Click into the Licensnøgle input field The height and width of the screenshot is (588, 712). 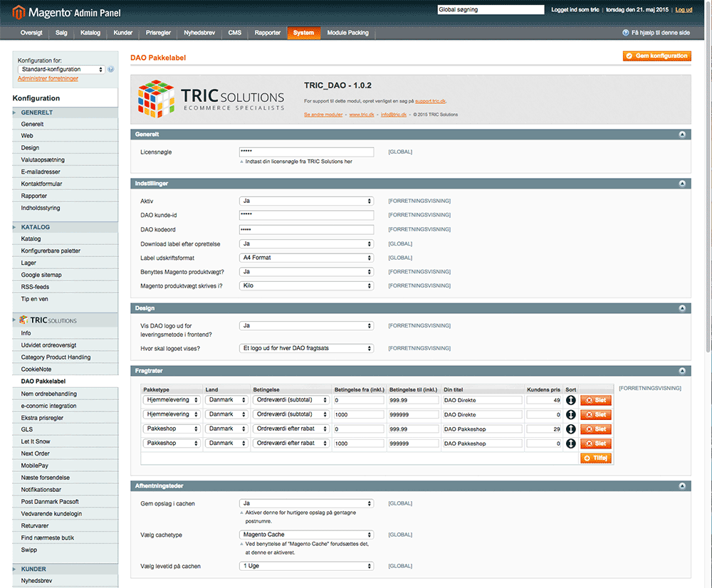306,152
